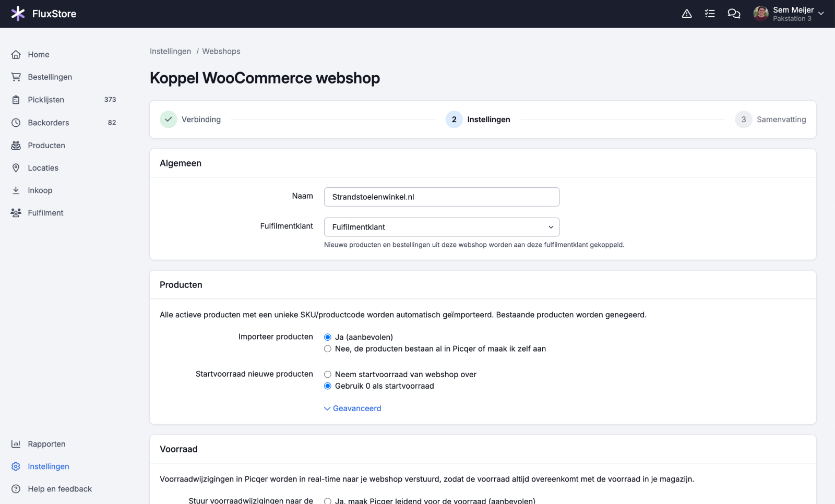The image size is (835, 504).
Task: Choose 'Neem startvoorraad van webshop over'
Action: pyautogui.click(x=328, y=375)
